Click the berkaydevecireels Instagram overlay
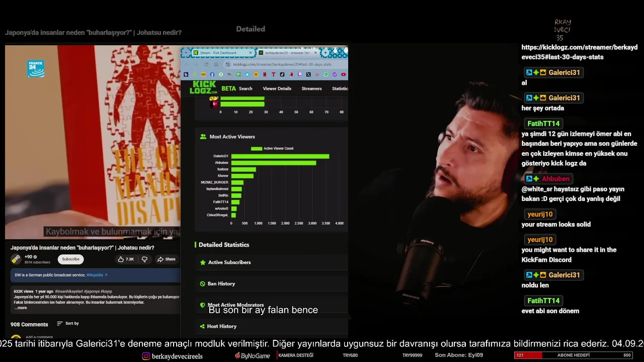 coord(172,356)
